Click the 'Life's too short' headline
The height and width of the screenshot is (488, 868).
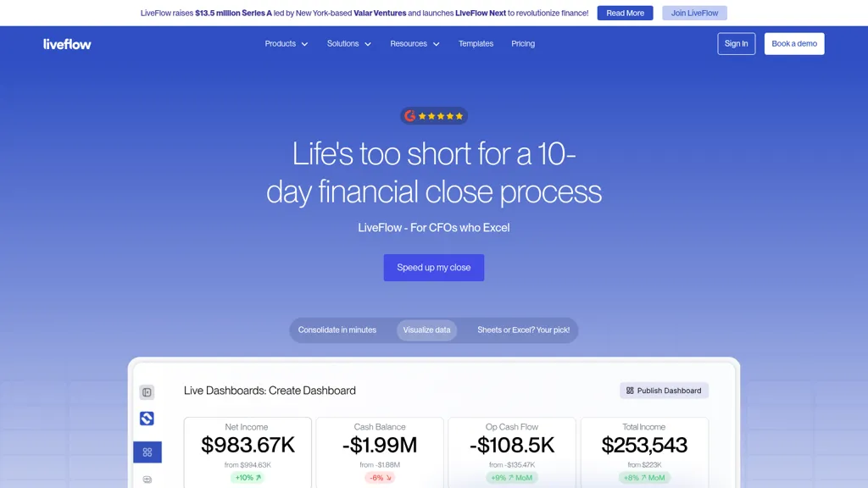[x=434, y=172]
